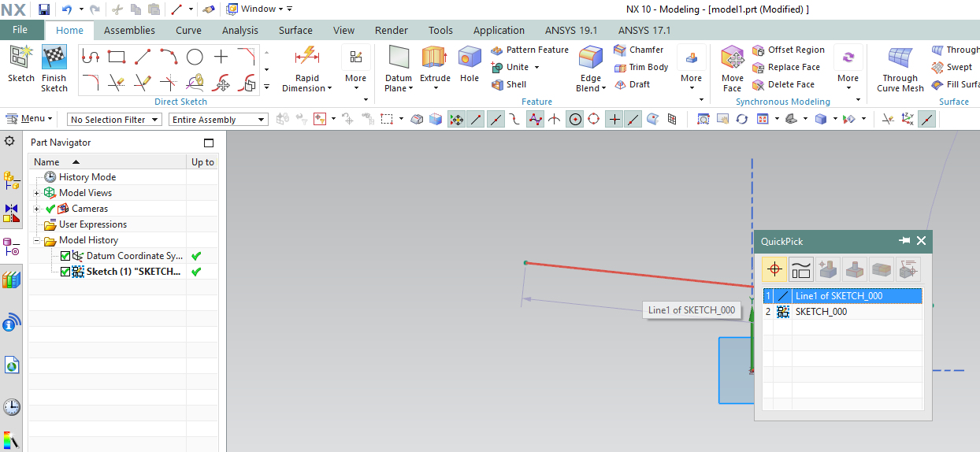Open the Part Navigator settings gear
The height and width of the screenshot is (452, 980).
[x=10, y=141]
